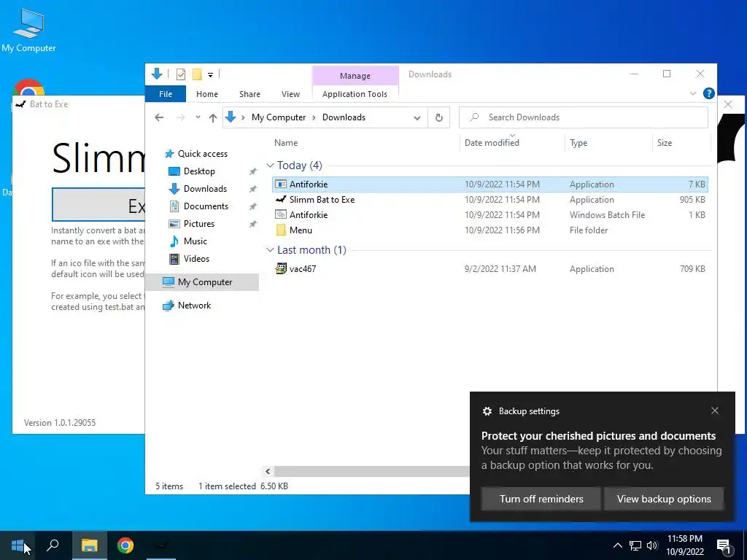
Task: Expand the address bar history dropdown
Action: point(417,117)
